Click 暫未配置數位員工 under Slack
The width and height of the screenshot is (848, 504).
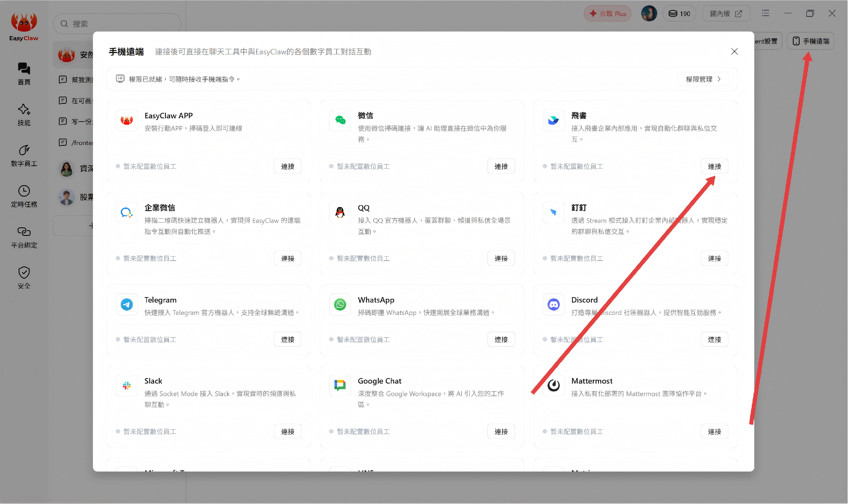tap(150, 432)
